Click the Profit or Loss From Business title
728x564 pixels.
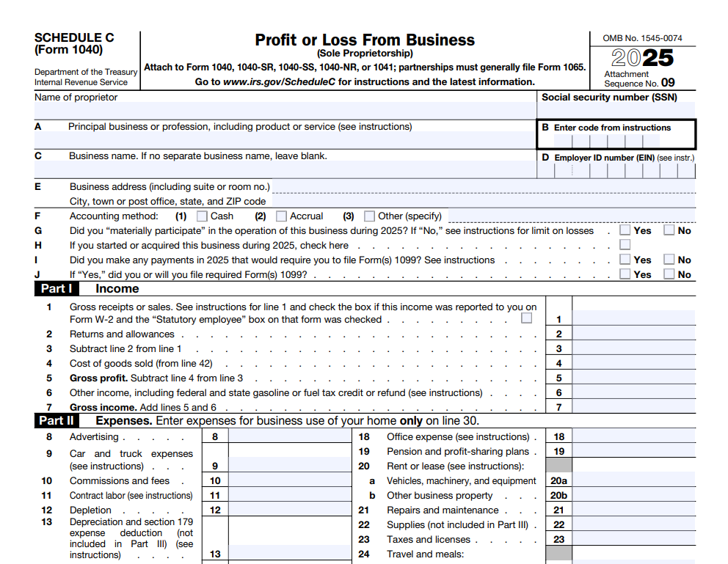tap(365, 40)
